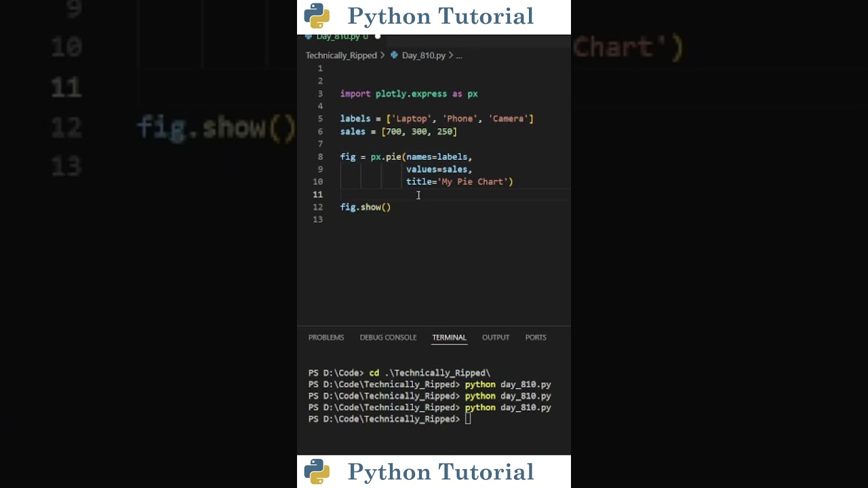Image resolution: width=868 pixels, height=488 pixels.
Task: Click Day_810.py breadcrumb file
Action: pos(424,56)
